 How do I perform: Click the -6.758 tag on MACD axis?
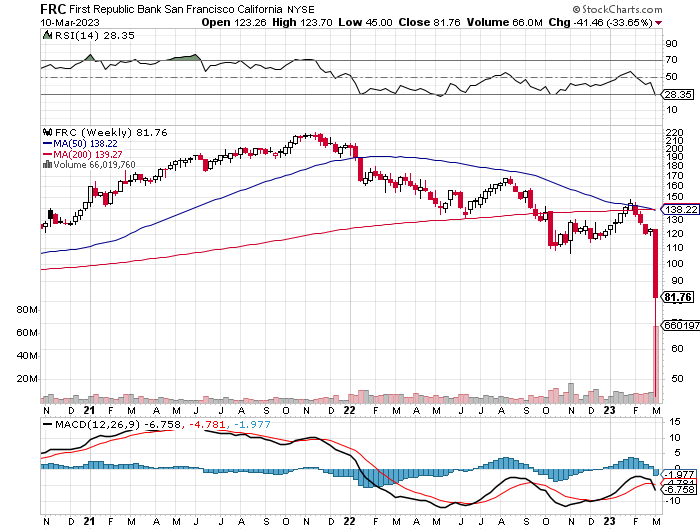tap(679, 490)
